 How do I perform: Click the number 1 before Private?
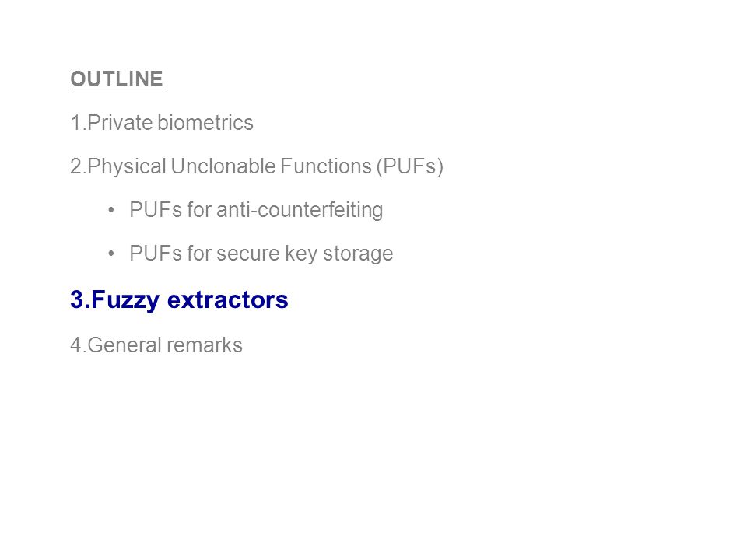(x=76, y=123)
